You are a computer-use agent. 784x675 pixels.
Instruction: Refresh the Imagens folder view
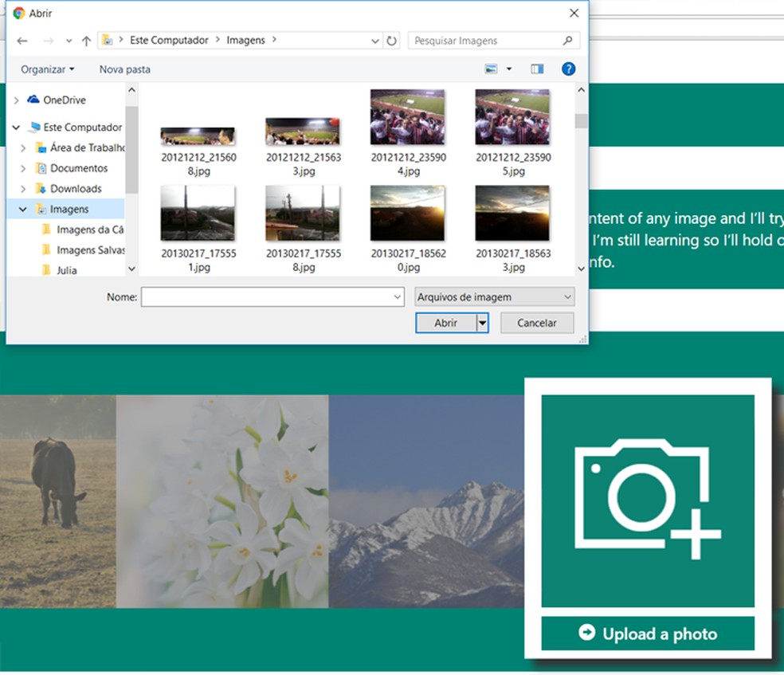391,41
